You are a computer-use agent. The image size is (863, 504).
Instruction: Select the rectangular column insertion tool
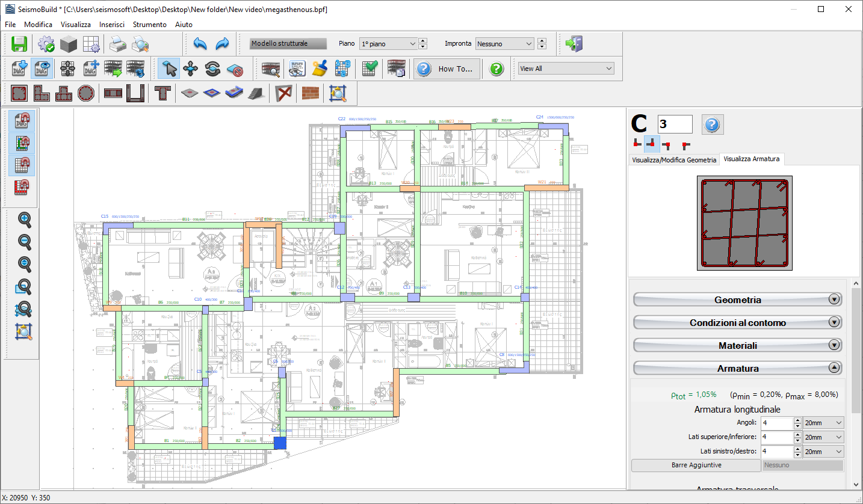19,93
